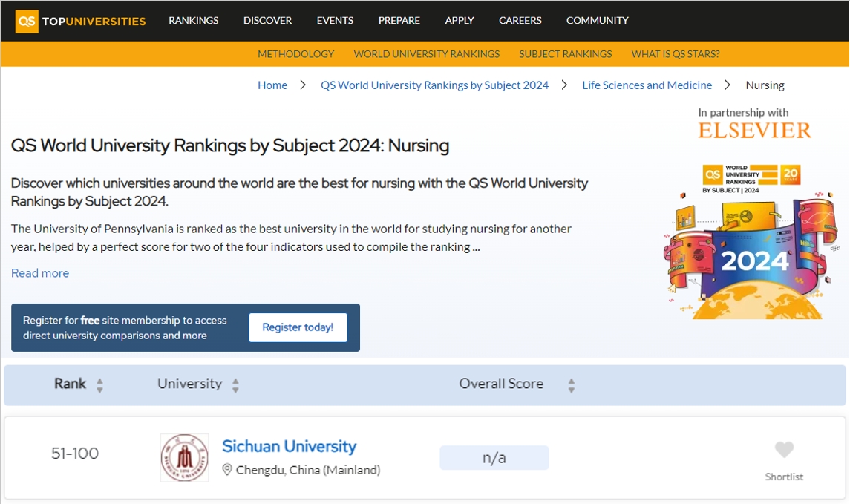The height and width of the screenshot is (504, 850).
Task: Go to the Methodology page
Action: (x=295, y=54)
